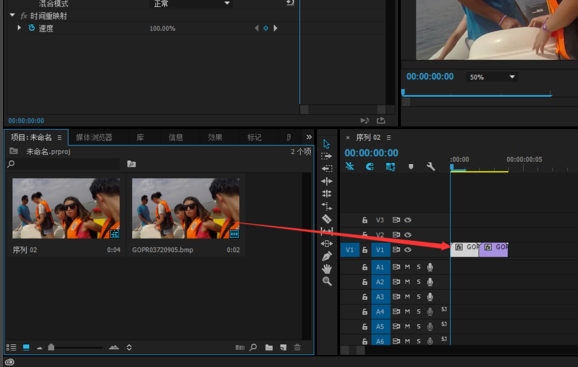Add a marker in the timeline
The width and height of the screenshot is (578, 367).
pyautogui.click(x=411, y=167)
